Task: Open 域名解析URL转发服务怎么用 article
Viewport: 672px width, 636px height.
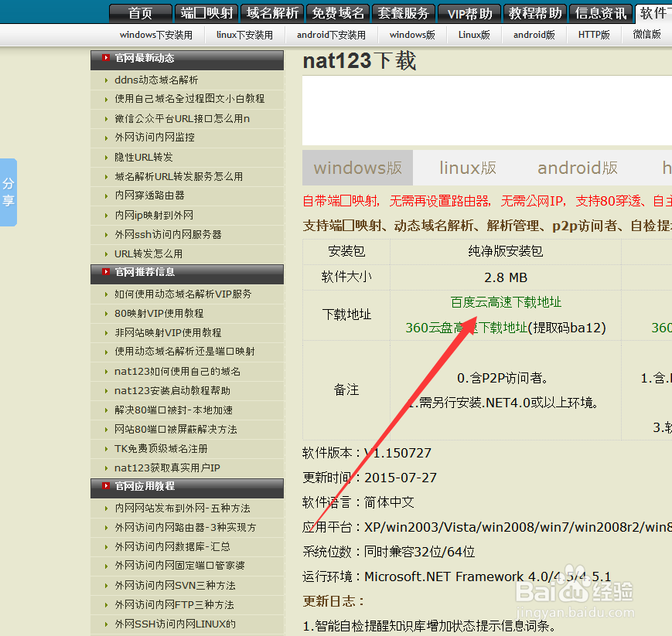Action: click(179, 176)
